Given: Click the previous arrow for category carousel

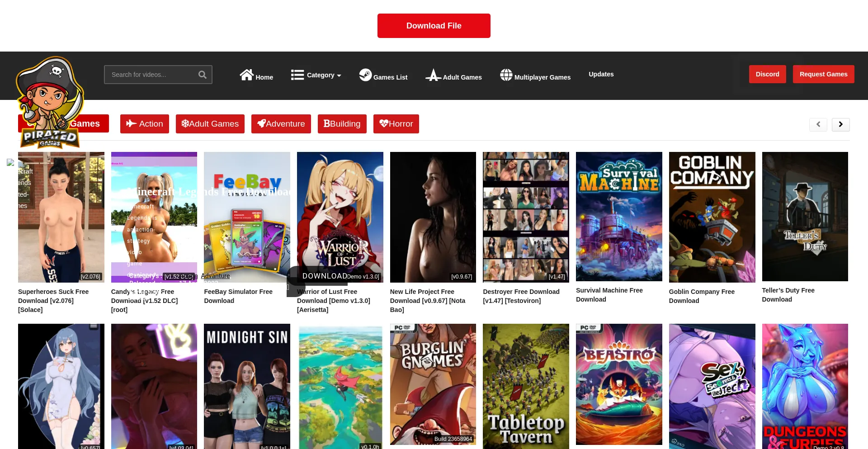Looking at the screenshot, I should (x=818, y=124).
